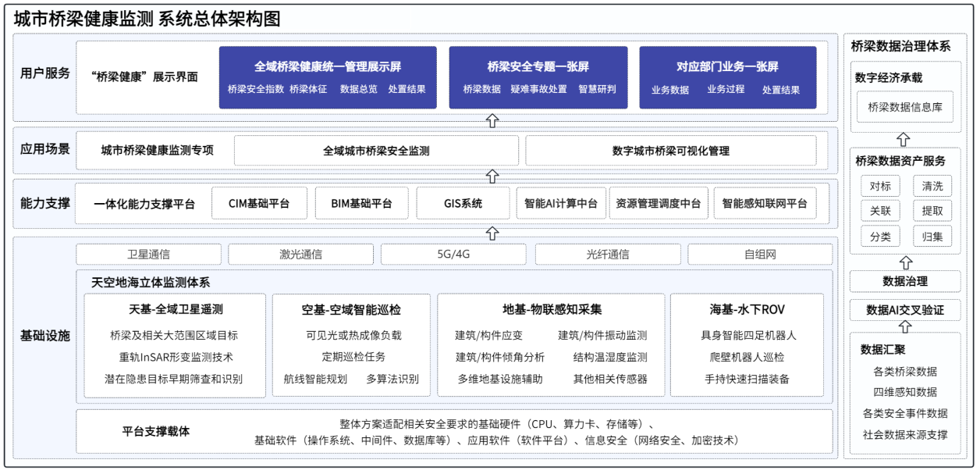Click the “桥梁健康”展示界面 text
Screen dimensions: 980x474
tap(144, 77)
